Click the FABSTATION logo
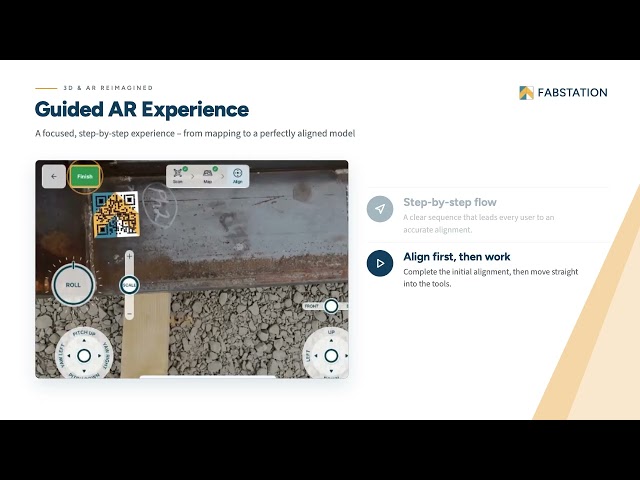 (563, 93)
